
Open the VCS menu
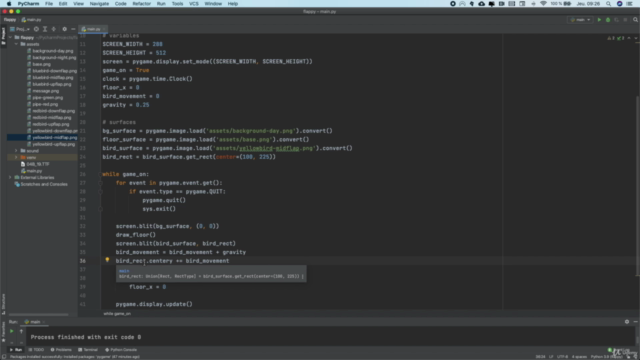[194, 4]
